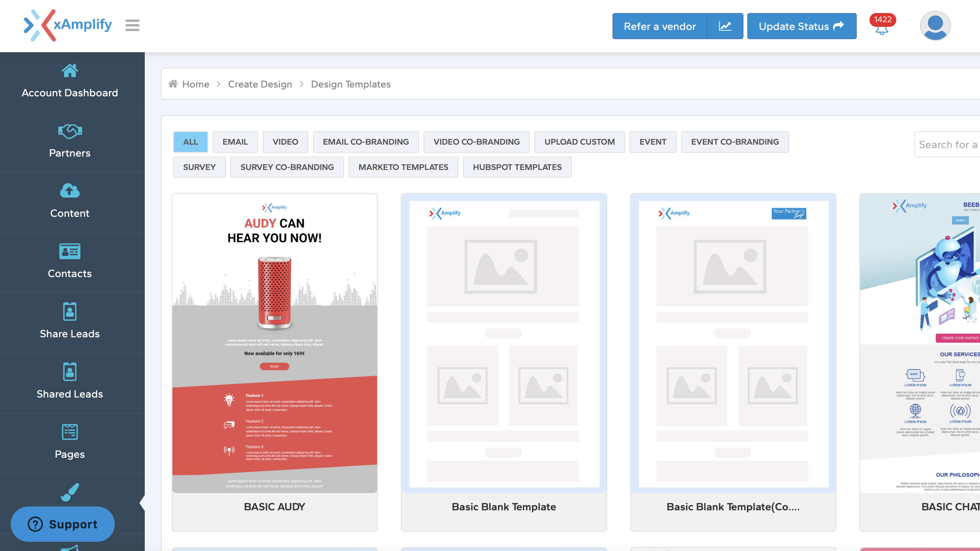Open Content via the cloud upload icon

pyautogui.click(x=70, y=191)
